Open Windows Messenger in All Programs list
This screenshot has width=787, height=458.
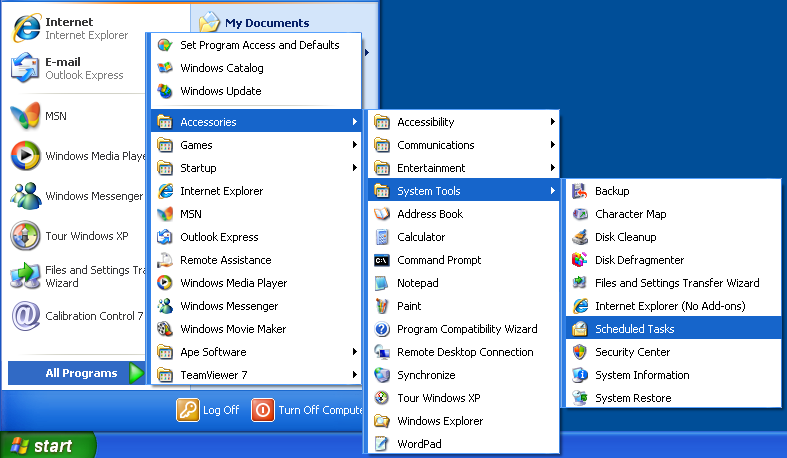pos(256,306)
